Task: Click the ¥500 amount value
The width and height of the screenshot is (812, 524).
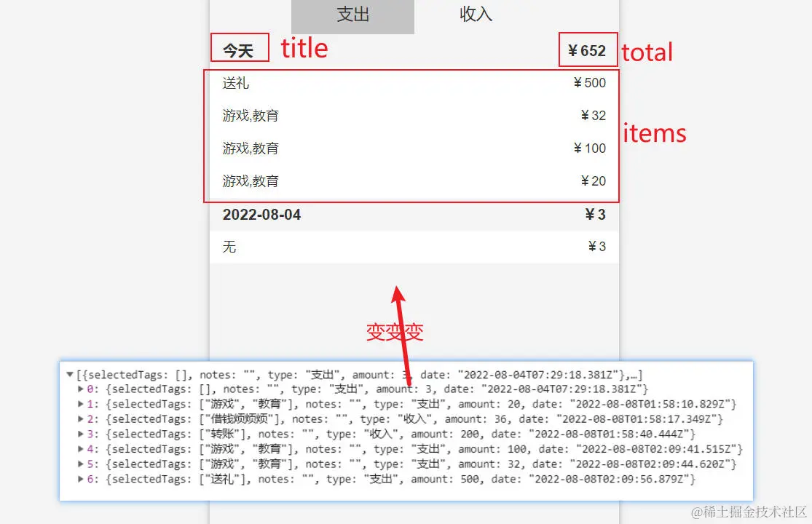Action: pos(589,83)
